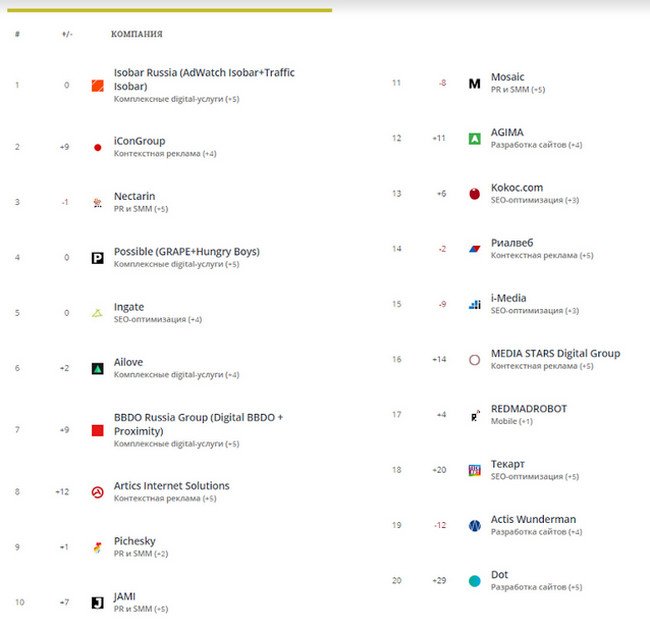650x630 pixels.
Task: Click the BBDO Russia Group red square logo
Action: 97,430
